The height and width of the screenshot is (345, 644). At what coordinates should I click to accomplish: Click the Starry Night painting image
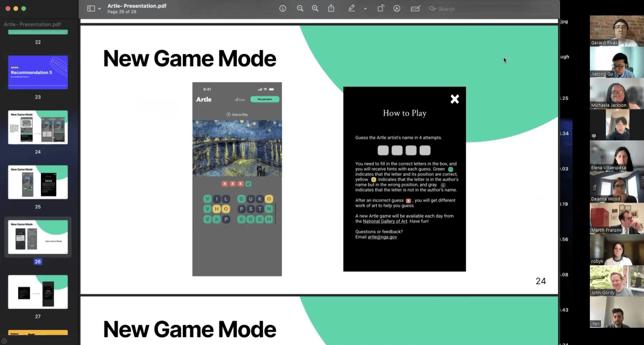tap(237, 148)
